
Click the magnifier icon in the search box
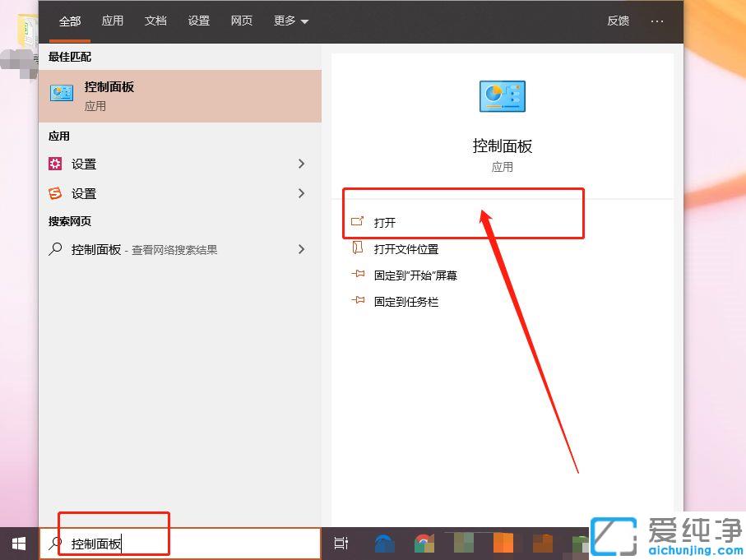coord(54,543)
